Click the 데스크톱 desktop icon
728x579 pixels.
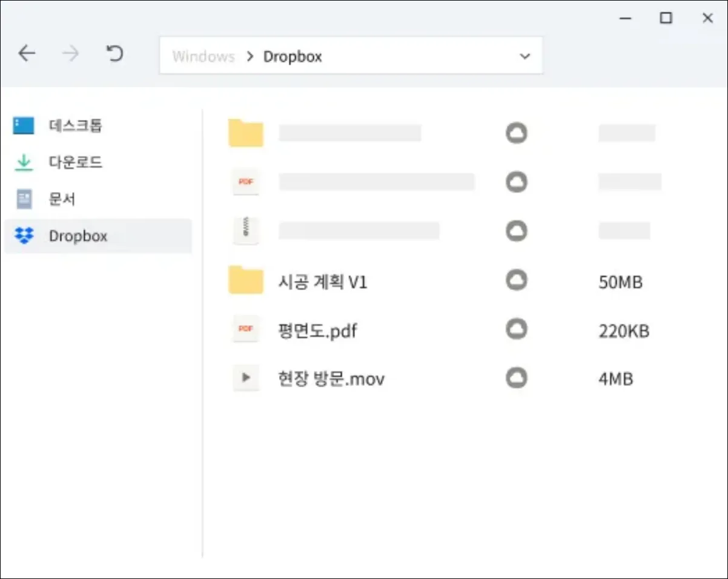tap(24, 125)
